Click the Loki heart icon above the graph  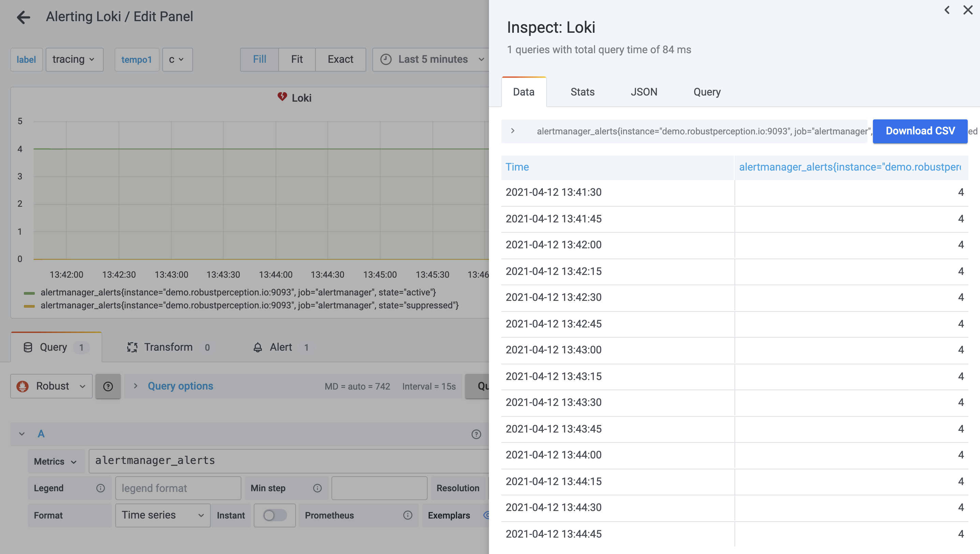click(282, 97)
